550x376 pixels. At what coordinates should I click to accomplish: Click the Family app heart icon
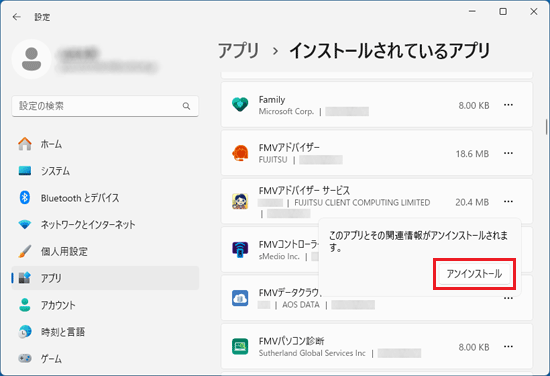(x=240, y=105)
